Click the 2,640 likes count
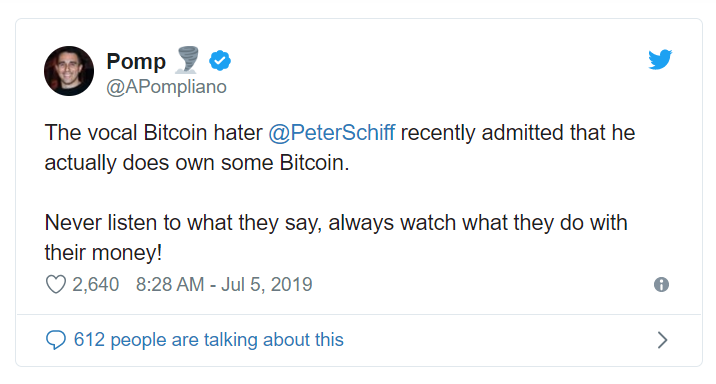 click(x=95, y=284)
